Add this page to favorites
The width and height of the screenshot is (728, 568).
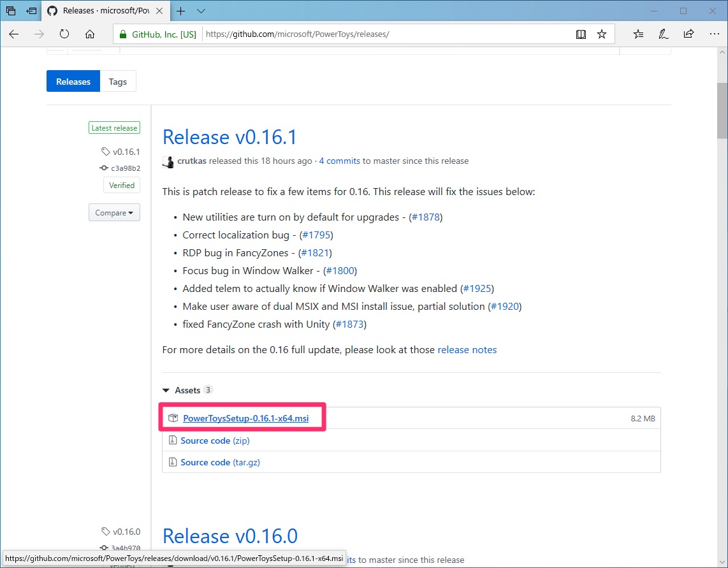click(602, 34)
